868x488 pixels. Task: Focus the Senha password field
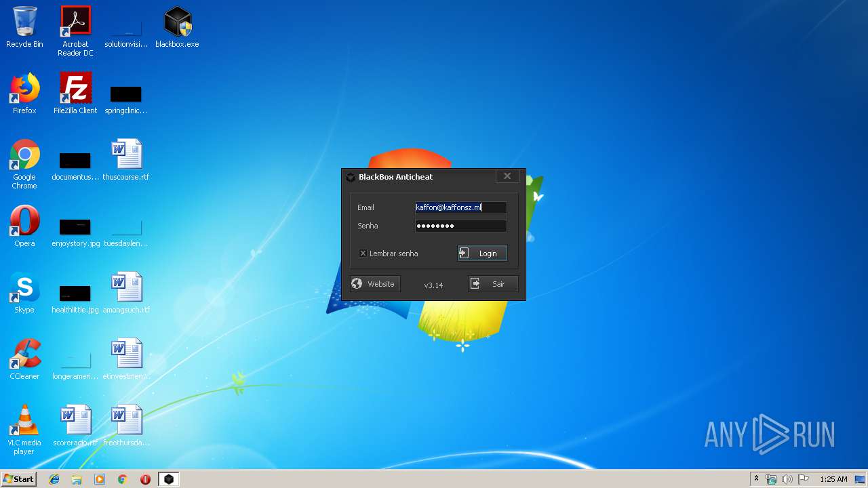pyautogui.click(x=460, y=226)
